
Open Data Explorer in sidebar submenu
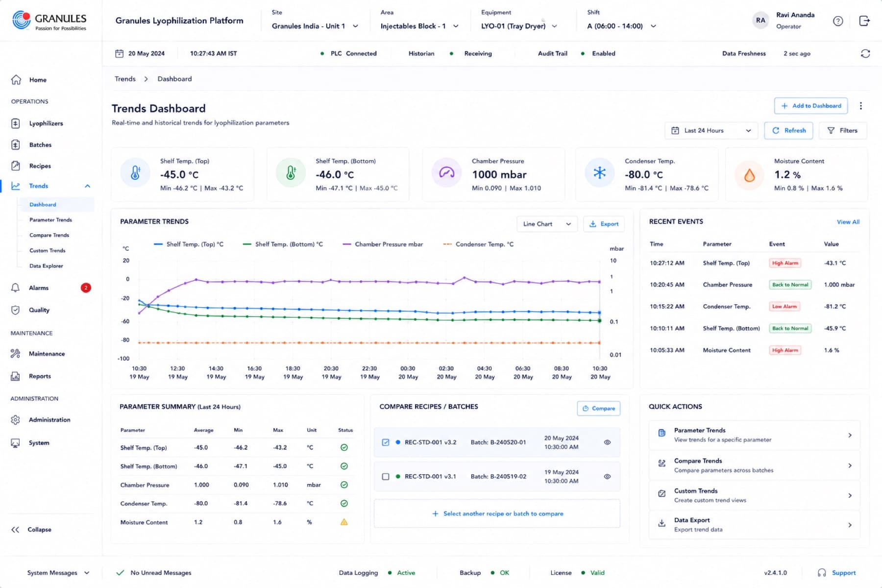tap(46, 266)
